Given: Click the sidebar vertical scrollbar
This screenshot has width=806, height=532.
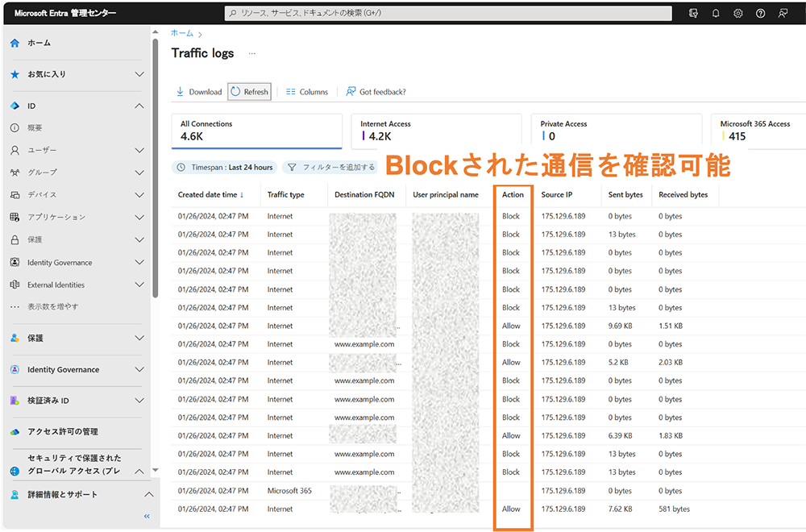Looking at the screenshot, I should [x=156, y=168].
